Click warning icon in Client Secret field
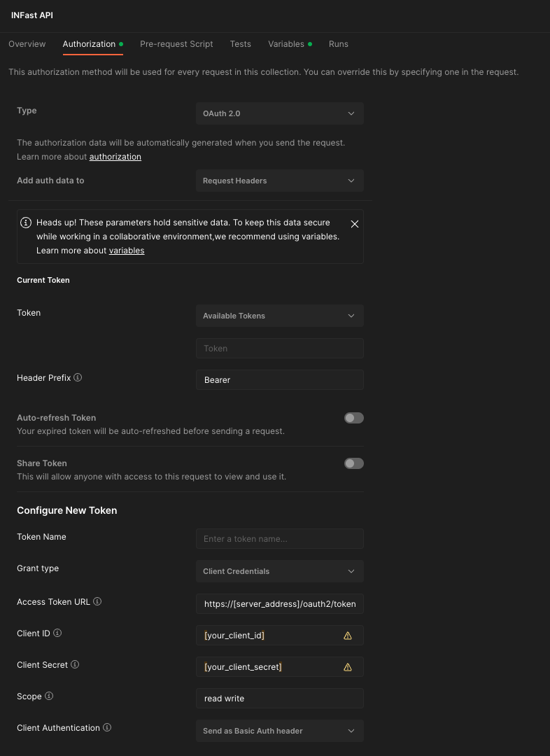 point(348,667)
